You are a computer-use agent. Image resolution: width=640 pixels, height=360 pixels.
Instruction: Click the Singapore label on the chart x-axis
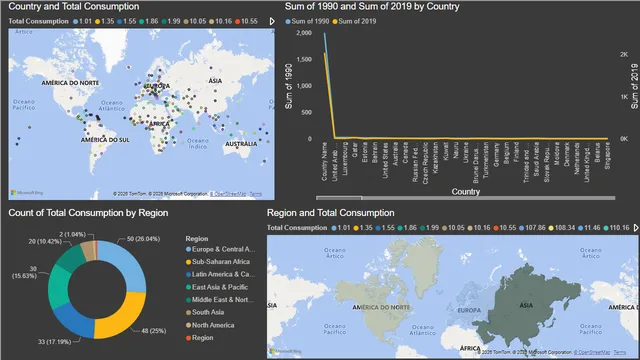point(607,156)
